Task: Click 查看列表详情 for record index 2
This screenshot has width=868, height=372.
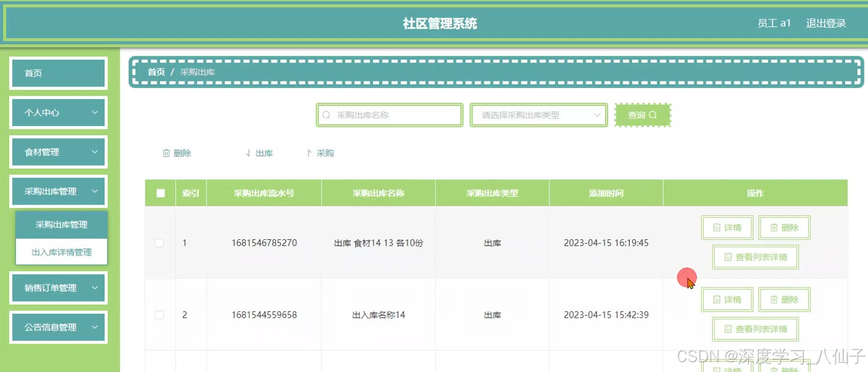Action: [756, 329]
